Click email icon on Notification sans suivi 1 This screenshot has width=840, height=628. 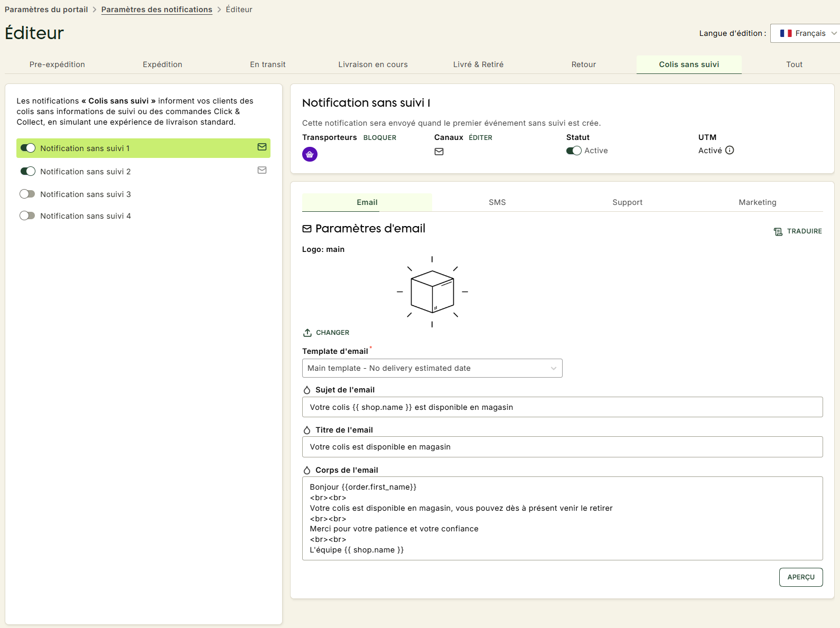[x=262, y=147]
